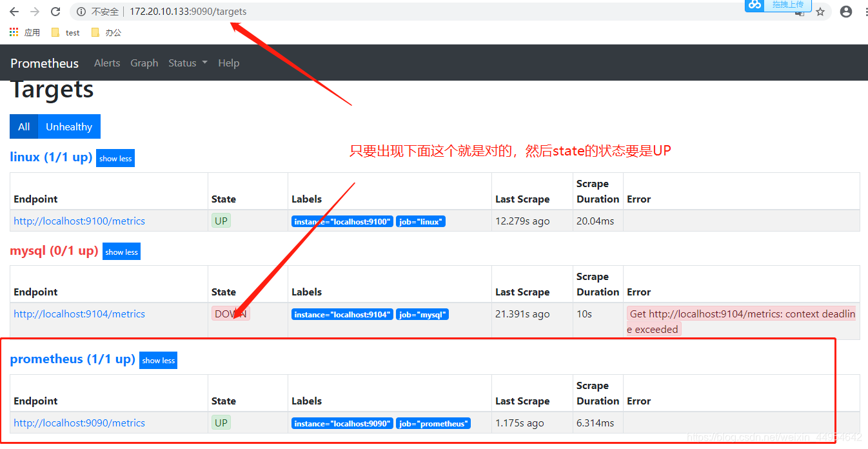
Task: Open the test bookmarks folder
Action: (x=65, y=32)
